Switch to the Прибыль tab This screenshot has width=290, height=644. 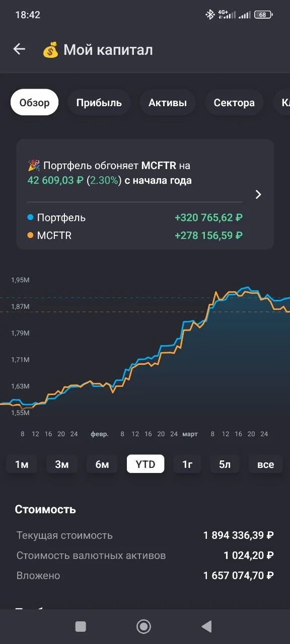[x=99, y=103]
